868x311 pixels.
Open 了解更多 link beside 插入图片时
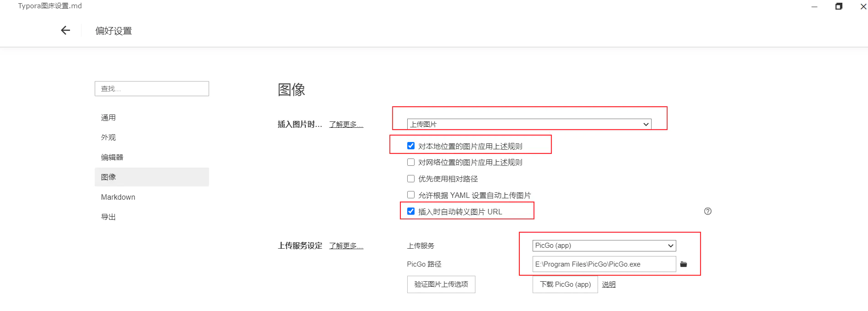[346, 124]
